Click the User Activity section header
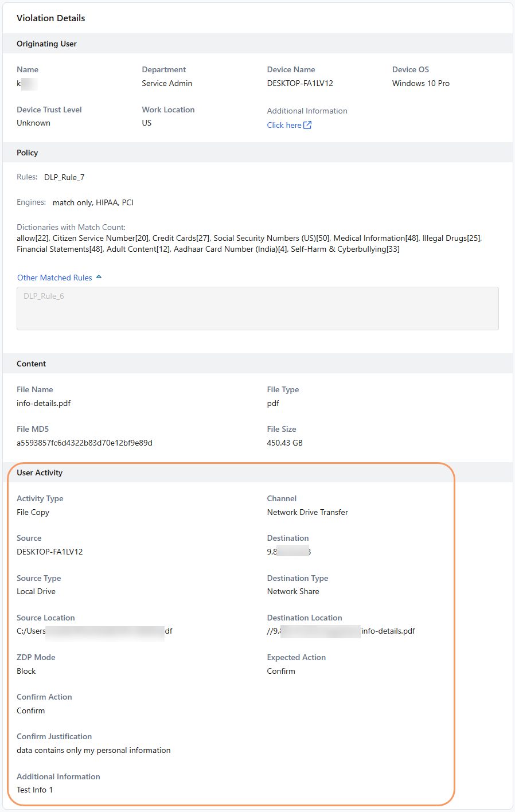The image size is (515, 812). click(x=40, y=473)
